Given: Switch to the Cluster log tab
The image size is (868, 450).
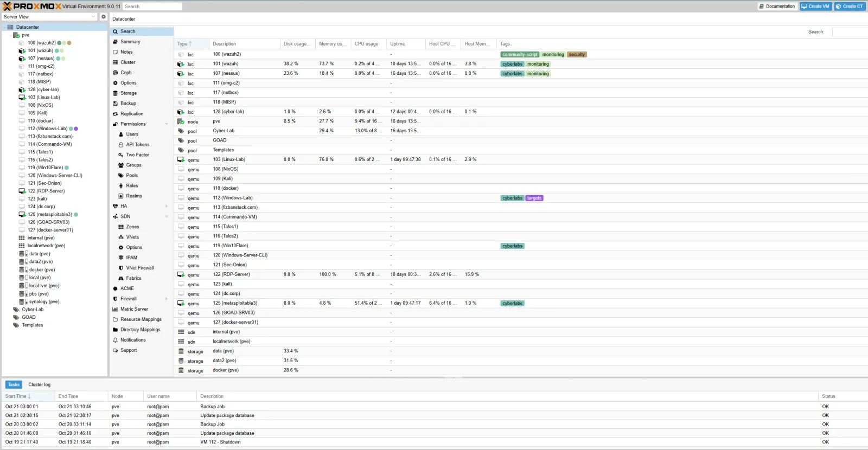Looking at the screenshot, I should click(x=39, y=384).
